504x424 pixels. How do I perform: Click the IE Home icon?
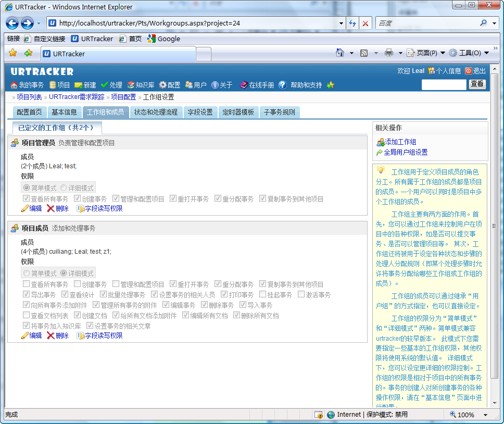[x=340, y=53]
